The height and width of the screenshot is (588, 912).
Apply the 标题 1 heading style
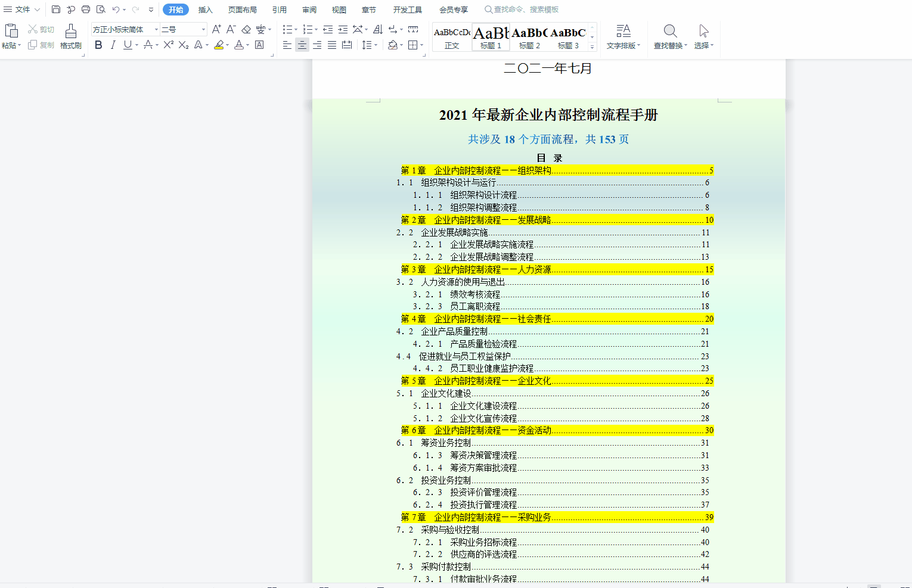pos(490,36)
